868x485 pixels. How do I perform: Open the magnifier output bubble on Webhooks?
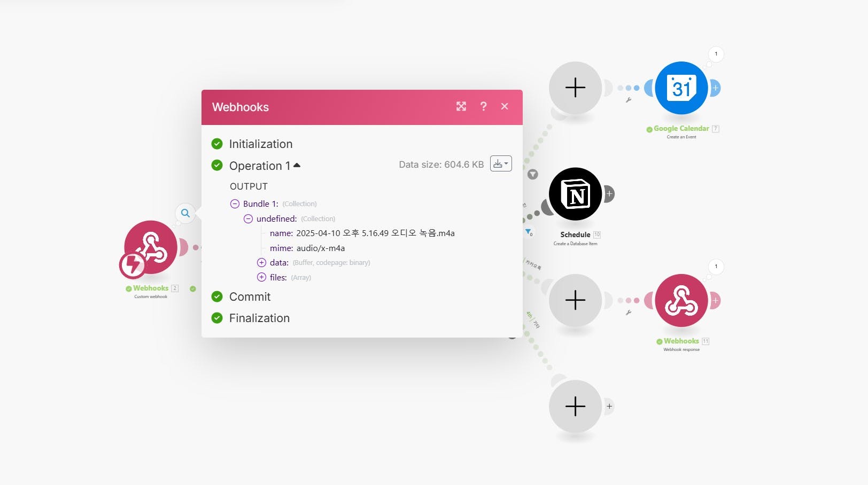[x=185, y=213]
